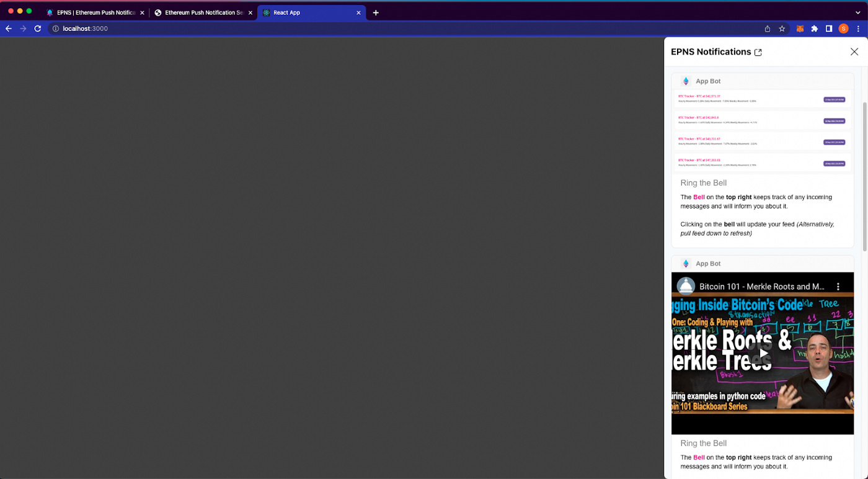The height and width of the screenshot is (479, 868).
Task: Click the external link icon beside EPNS Notifications
Action: [758, 52]
